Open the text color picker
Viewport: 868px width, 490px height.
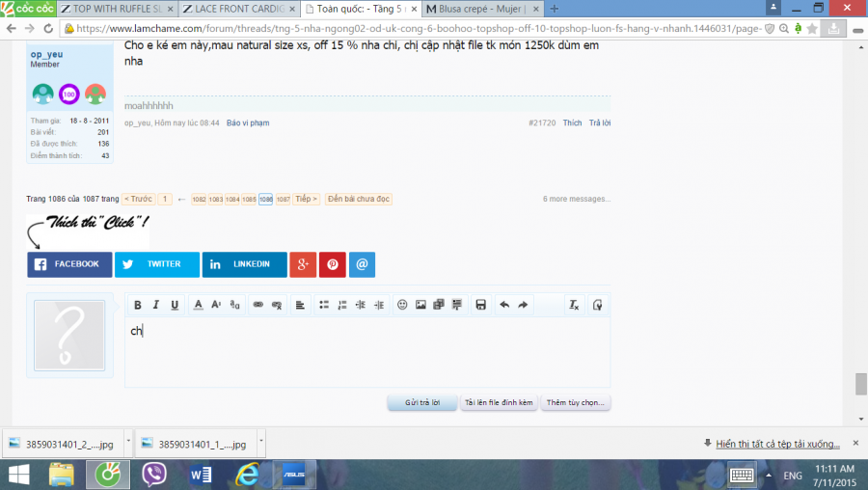(x=199, y=305)
